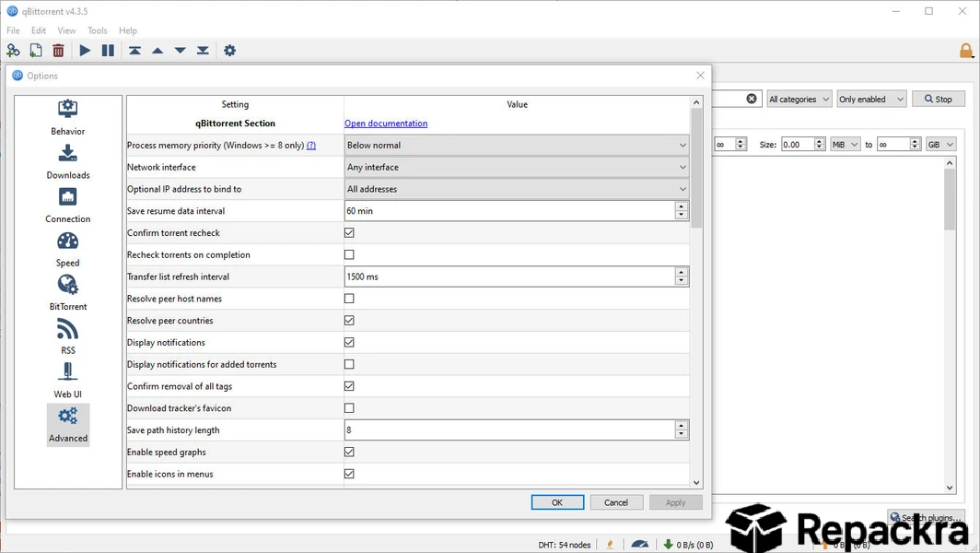Move torrent up in queue icon
Image resolution: width=980 pixels, height=553 pixels.
pyautogui.click(x=157, y=51)
